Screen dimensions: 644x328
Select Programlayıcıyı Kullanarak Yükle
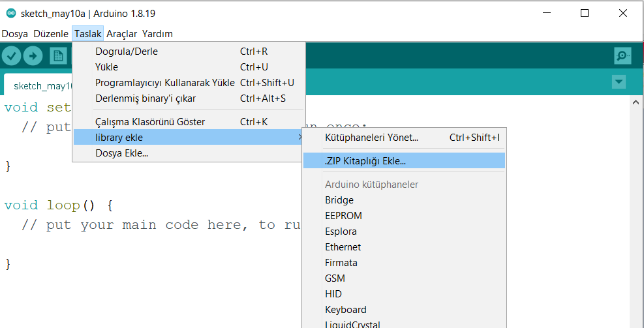coord(164,83)
